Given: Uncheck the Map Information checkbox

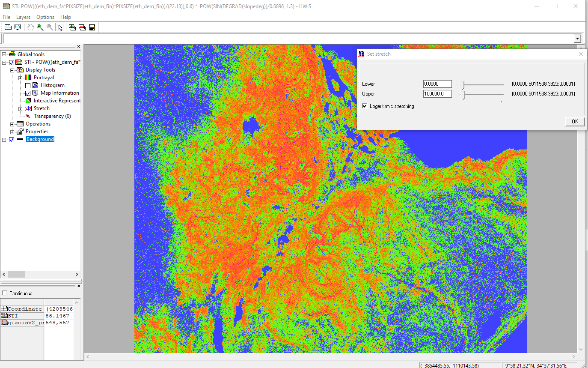Looking at the screenshot, I should coord(28,93).
